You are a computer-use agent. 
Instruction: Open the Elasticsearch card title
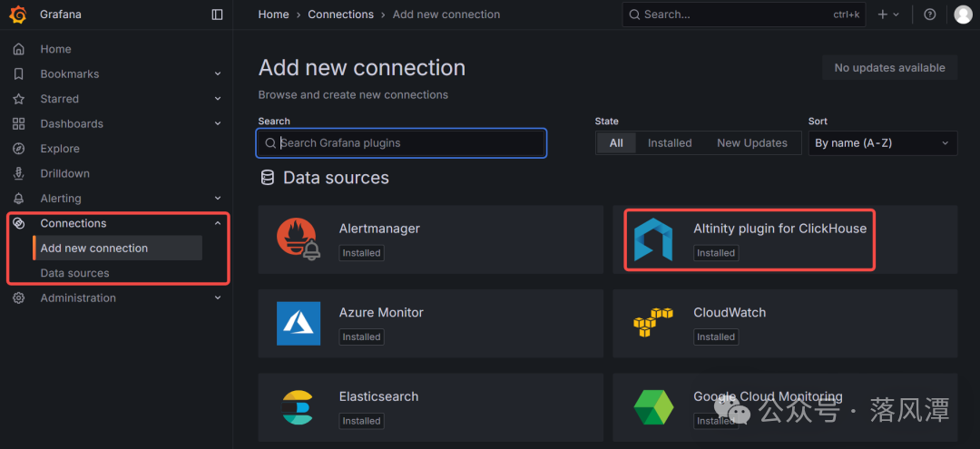pyautogui.click(x=378, y=396)
